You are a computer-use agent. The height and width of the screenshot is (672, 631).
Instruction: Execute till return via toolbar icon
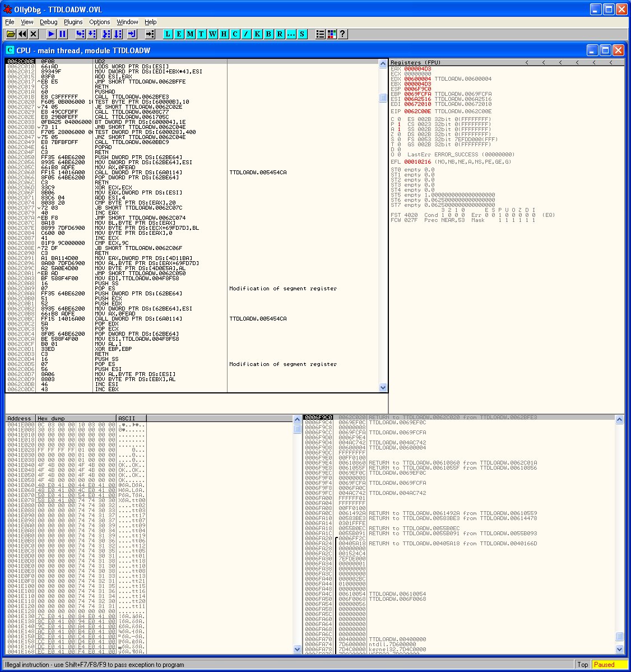[132, 34]
